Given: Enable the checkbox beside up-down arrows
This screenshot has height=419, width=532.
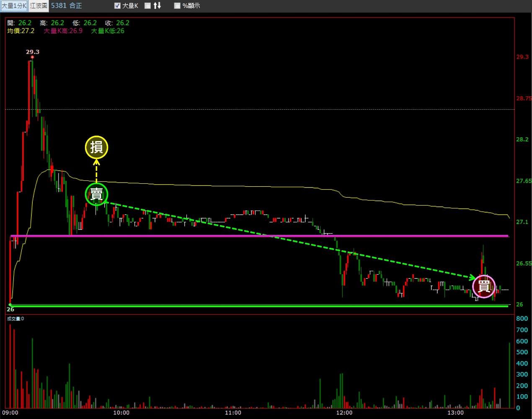Looking at the screenshot, I should tap(147, 6).
